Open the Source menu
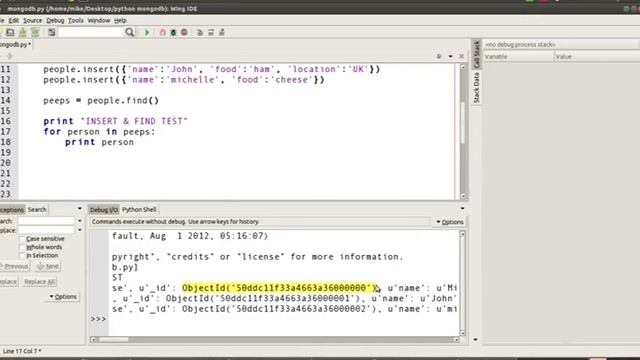Viewport: 640px width, 360px height. point(32,20)
